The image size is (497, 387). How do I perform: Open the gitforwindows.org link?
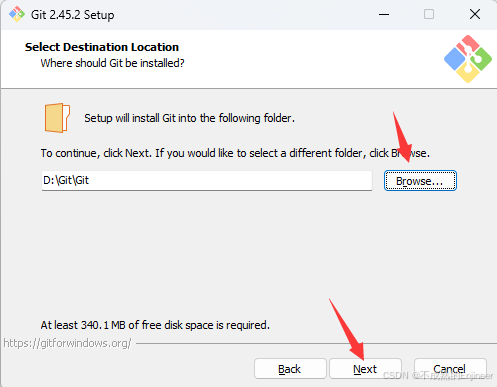click(x=67, y=343)
